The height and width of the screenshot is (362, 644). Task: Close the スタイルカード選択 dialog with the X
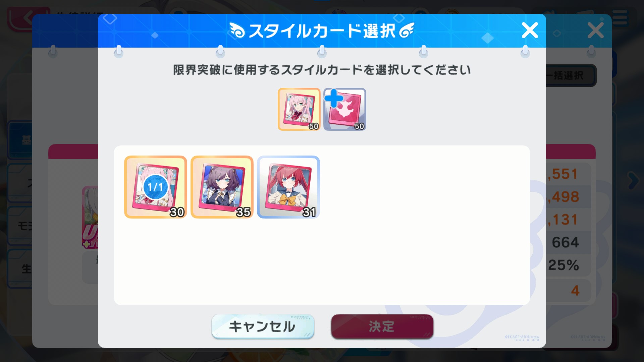point(530,31)
